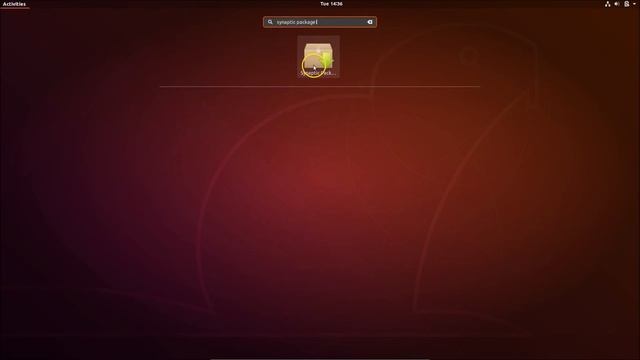Viewport: 640px width, 360px height.
Task: Open the clock showing Tue 14:36
Action: (x=331, y=4)
